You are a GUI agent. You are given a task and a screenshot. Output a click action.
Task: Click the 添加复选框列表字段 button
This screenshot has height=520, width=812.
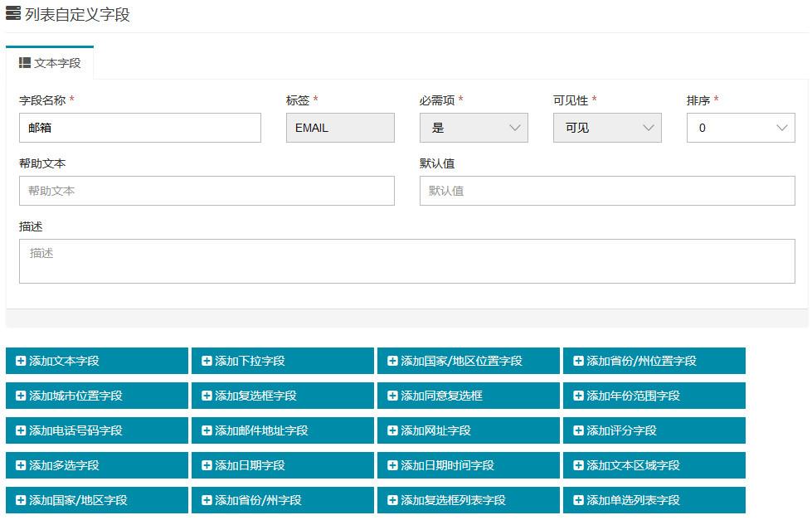(469, 500)
